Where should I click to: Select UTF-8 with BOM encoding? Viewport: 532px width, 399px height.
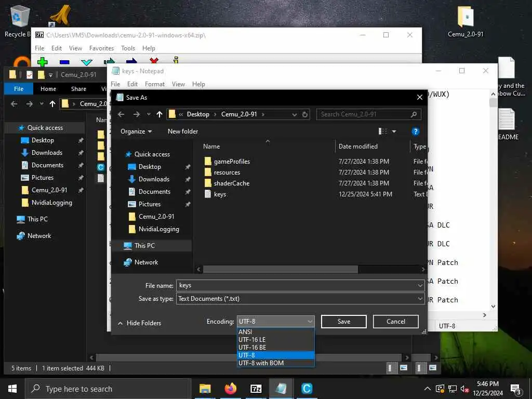click(x=275, y=363)
